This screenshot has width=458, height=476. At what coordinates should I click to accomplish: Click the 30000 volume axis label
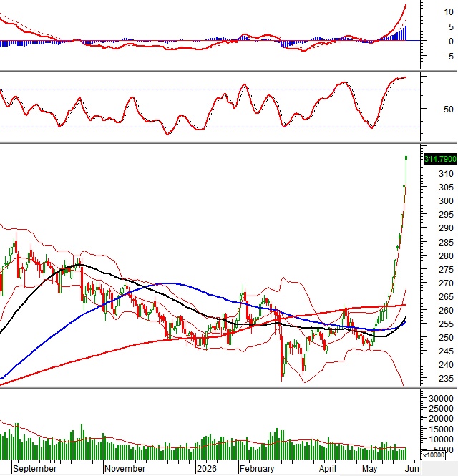(x=441, y=398)
